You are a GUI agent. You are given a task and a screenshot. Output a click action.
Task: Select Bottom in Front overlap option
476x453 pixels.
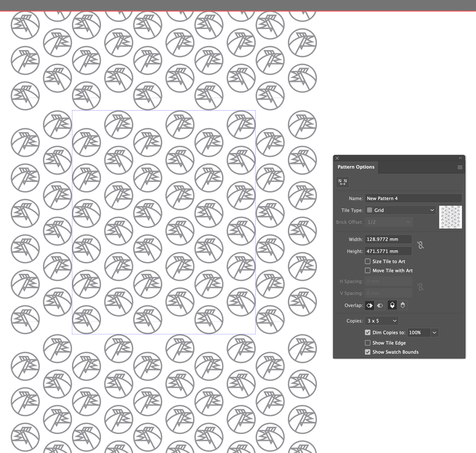(x=403, y=305)
